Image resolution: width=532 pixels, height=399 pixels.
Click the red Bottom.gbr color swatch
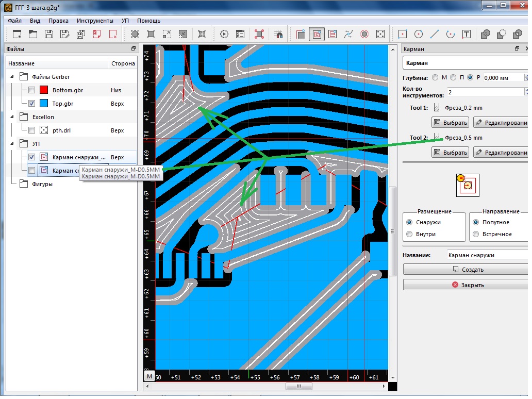coord(44,91)
